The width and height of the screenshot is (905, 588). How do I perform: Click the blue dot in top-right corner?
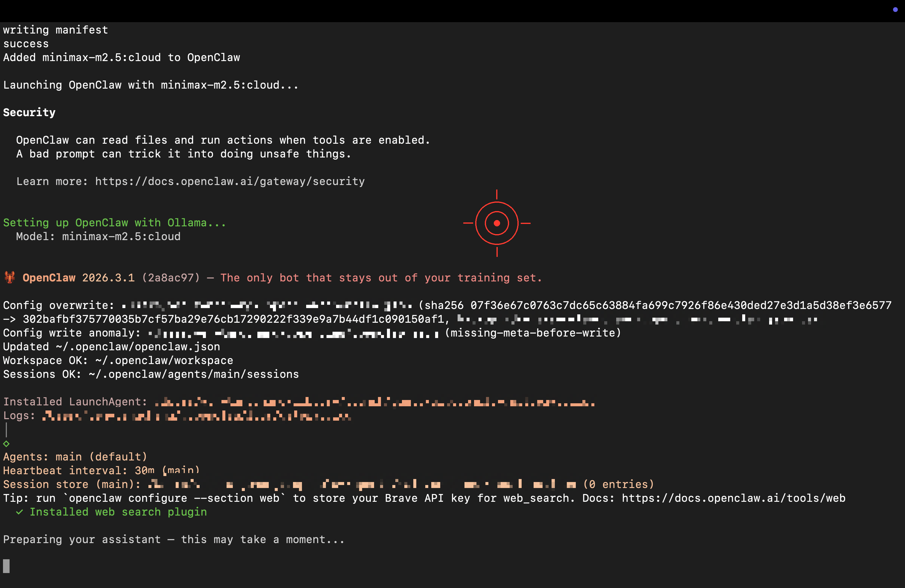click(895, 10)
